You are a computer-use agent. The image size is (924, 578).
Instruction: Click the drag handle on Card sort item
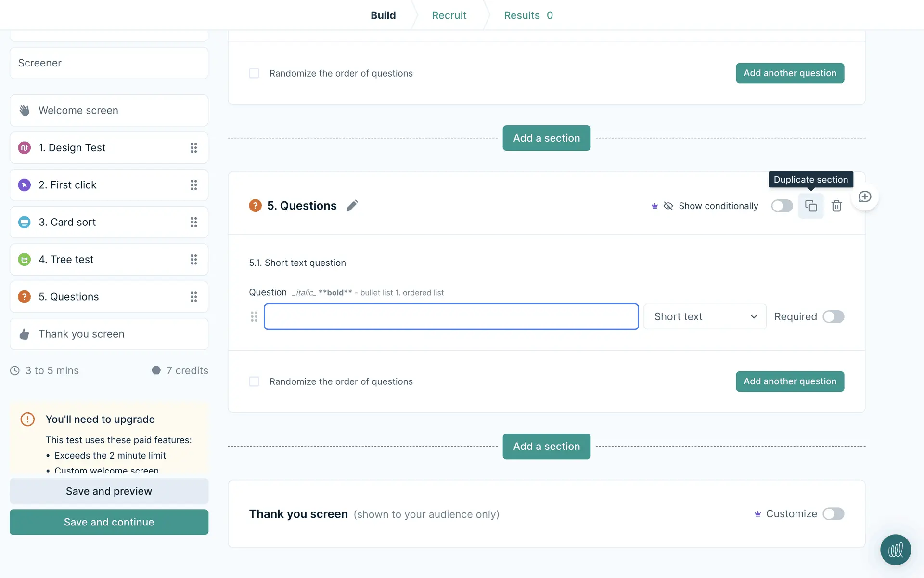[x=193, y=222]
